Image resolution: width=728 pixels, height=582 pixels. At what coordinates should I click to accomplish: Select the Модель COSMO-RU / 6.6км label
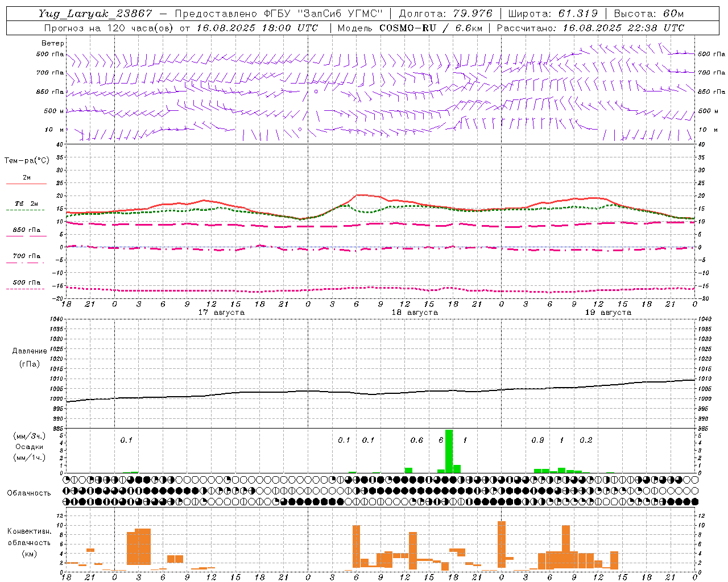pyautogui.click(x=410, y=28)
